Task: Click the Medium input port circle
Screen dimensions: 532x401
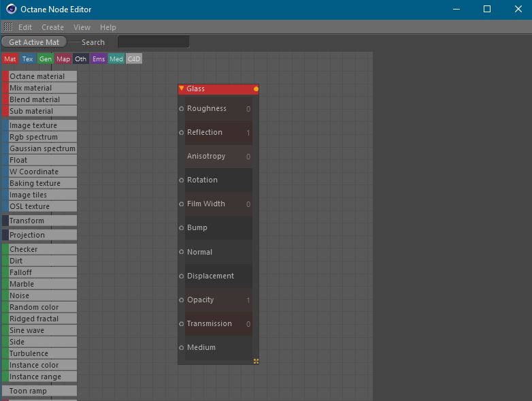Action: (x=181, y=347)
